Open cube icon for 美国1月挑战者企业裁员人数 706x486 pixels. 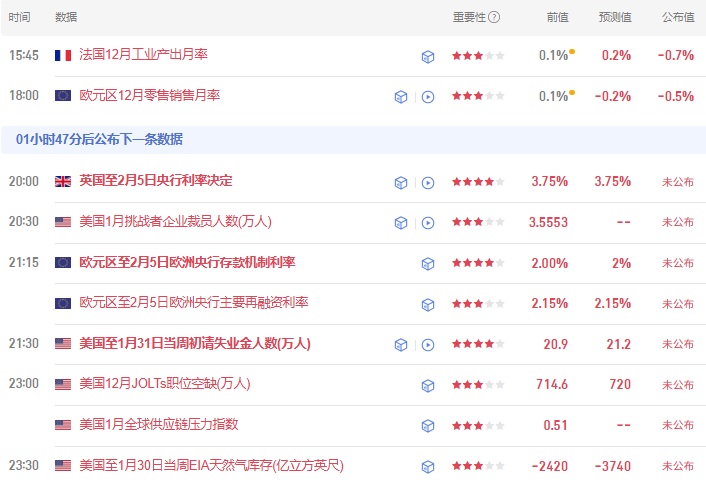tap(401, 223)
